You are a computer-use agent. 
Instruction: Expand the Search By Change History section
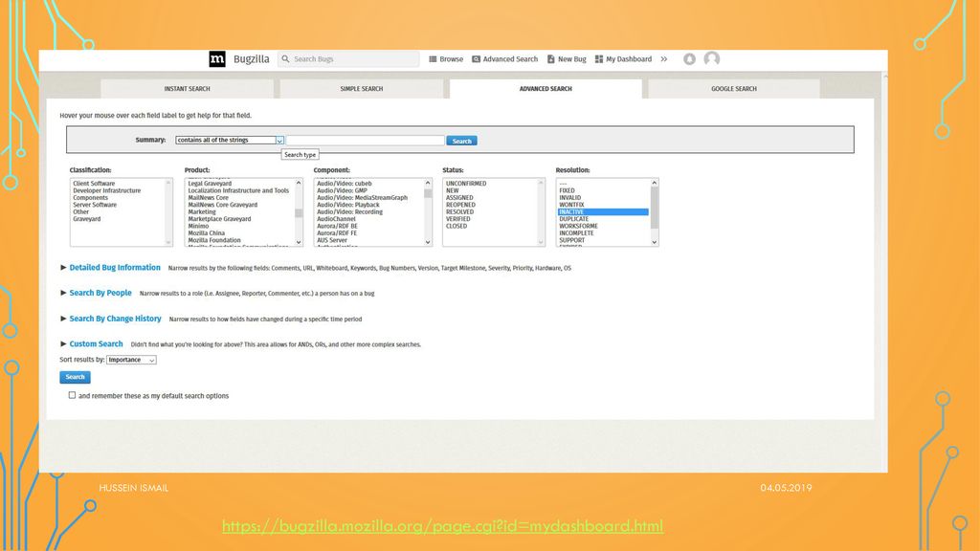coord(115,319)
